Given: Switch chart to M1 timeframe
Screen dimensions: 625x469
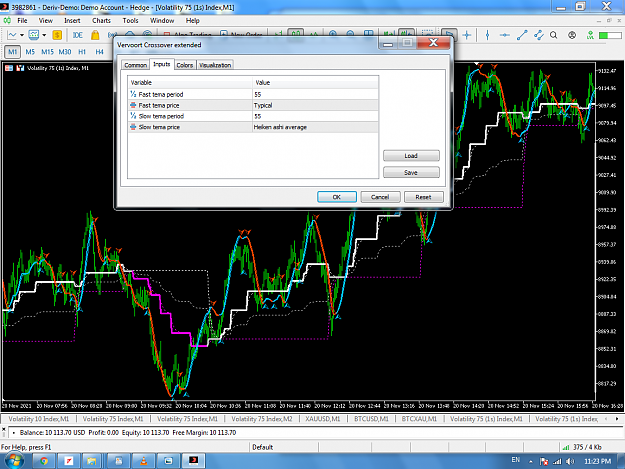Looking at the screenshot, I should tap(12, 52).
